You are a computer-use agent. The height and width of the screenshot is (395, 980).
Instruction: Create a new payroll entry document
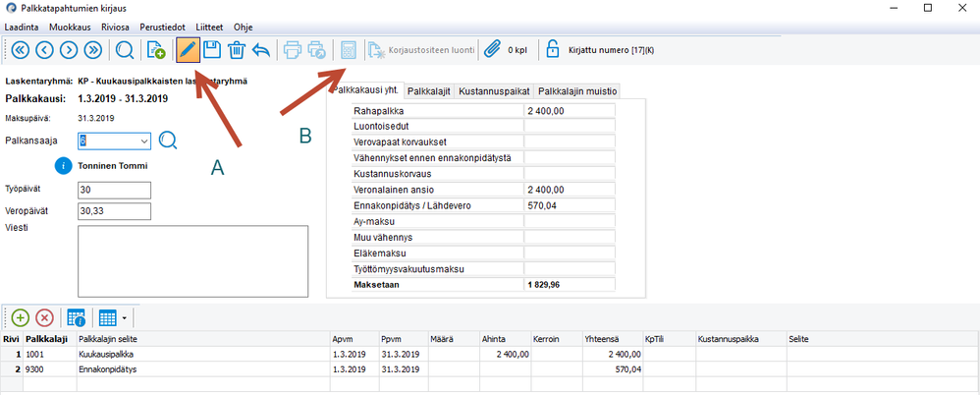156,50
